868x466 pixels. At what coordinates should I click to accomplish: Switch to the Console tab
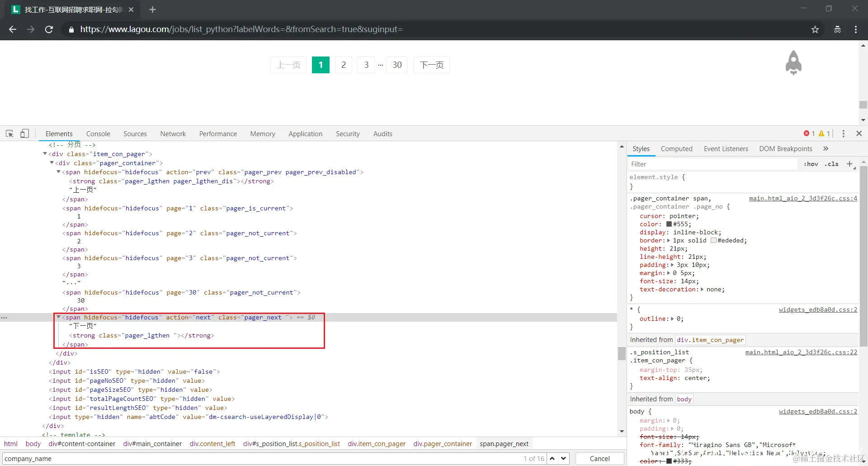98,133
